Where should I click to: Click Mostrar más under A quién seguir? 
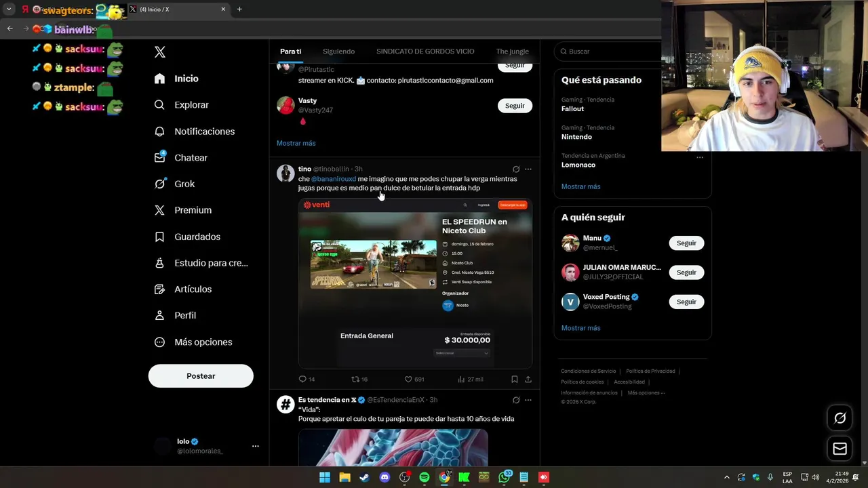pos(580,328)
